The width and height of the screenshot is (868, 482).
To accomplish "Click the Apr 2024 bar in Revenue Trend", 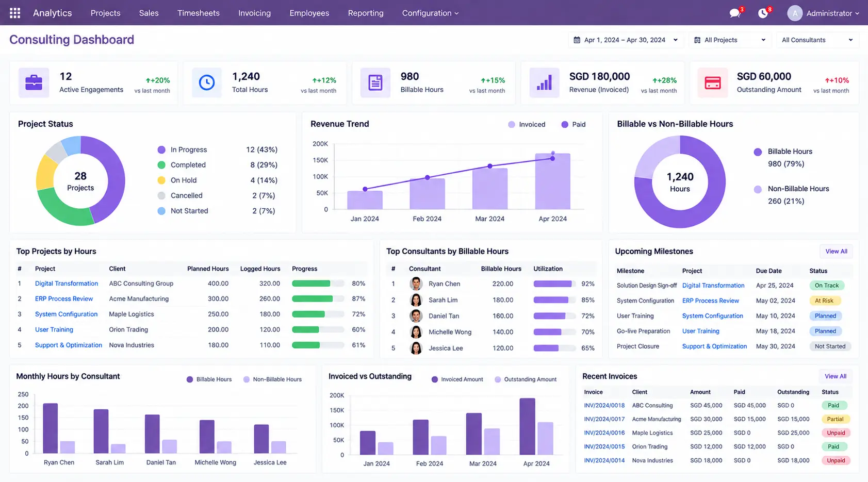I will point(552,181).
